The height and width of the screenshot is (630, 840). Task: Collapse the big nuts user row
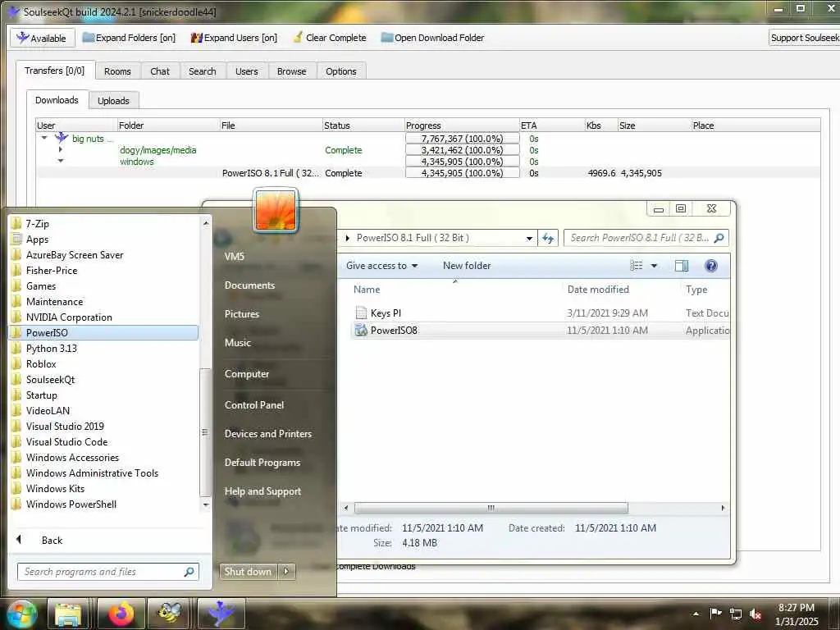[x=44, y=138]
